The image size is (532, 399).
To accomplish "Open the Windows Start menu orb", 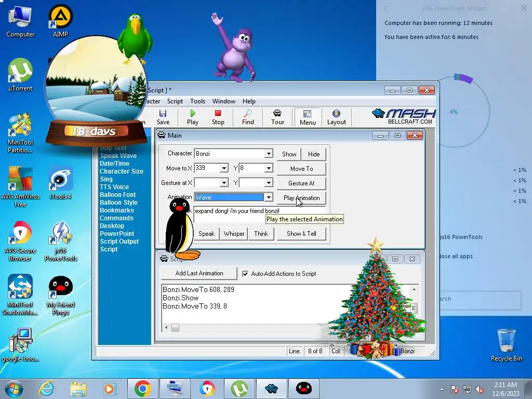I will pyautogui.click(x=14, y=389).
